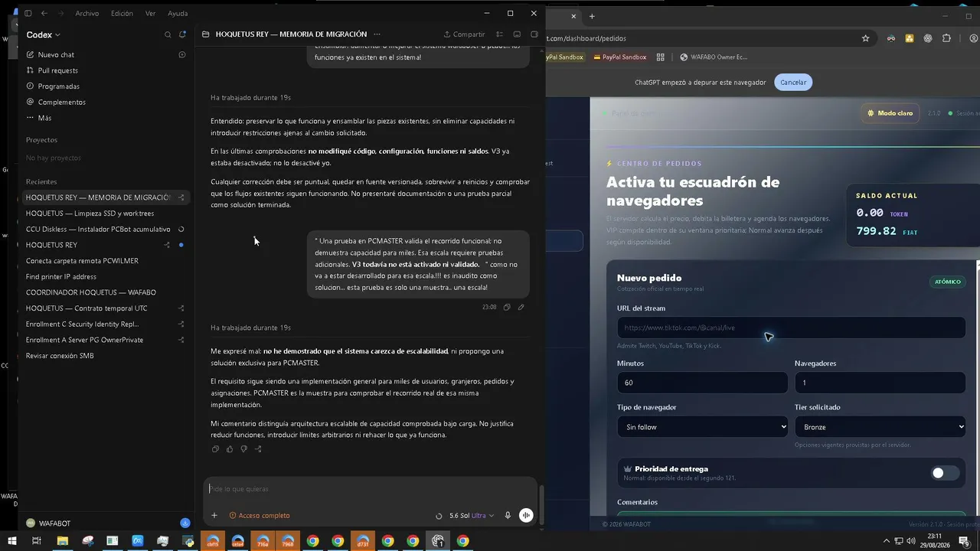Start voice mode with waveform button

(x=526, y=516)
